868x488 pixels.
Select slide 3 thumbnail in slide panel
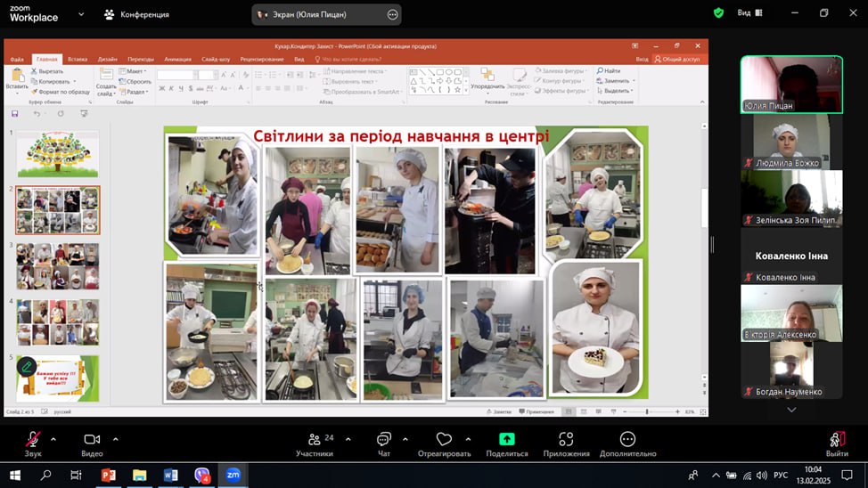(58, 265)
